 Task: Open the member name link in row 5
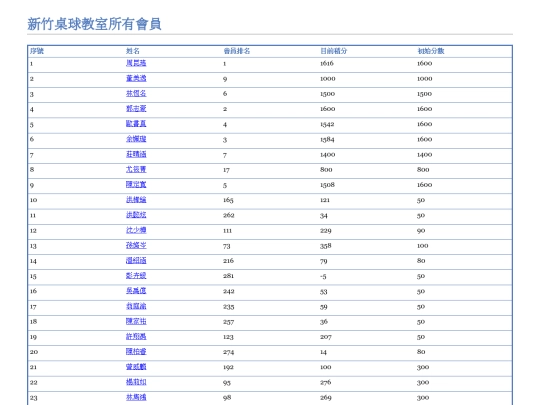[136, 124]
